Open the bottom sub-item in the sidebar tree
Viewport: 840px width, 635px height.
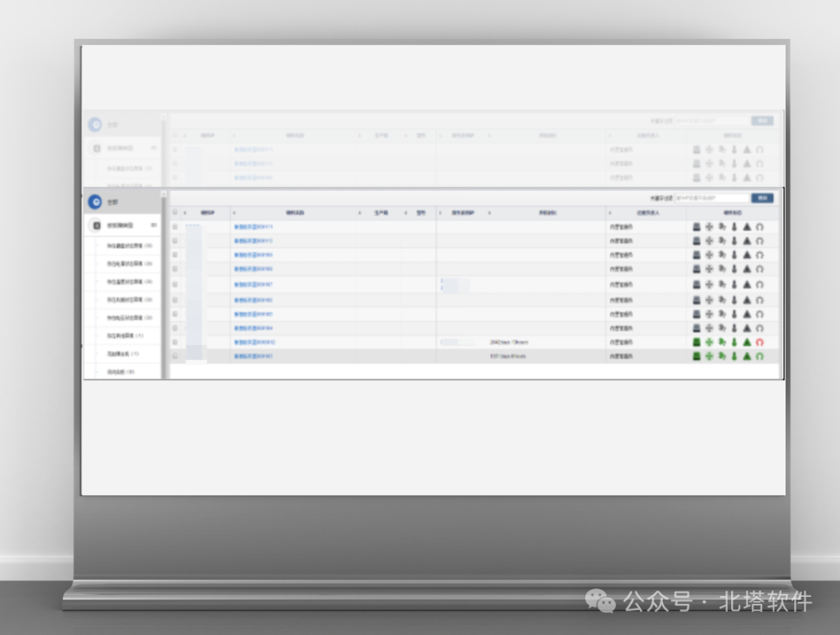(121, 372)
